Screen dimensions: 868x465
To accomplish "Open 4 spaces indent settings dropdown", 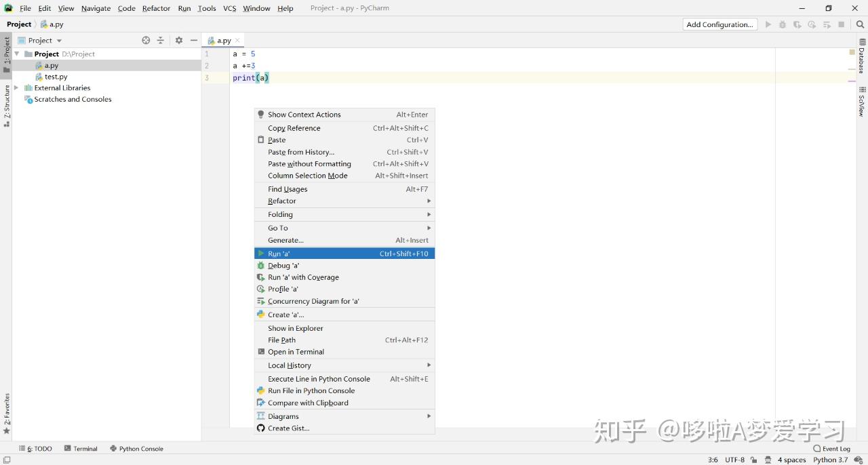I will [791, 460].
